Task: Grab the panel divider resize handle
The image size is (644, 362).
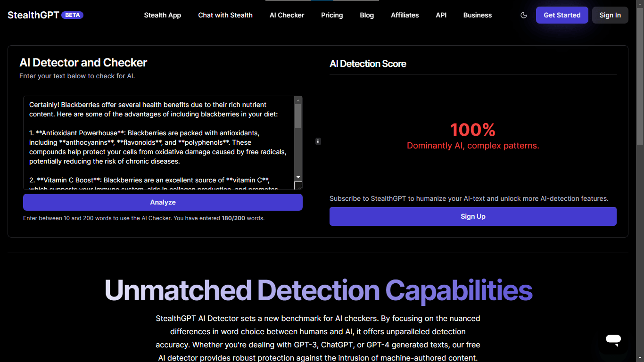Action: pyautogui.click(x=318, y=141)
